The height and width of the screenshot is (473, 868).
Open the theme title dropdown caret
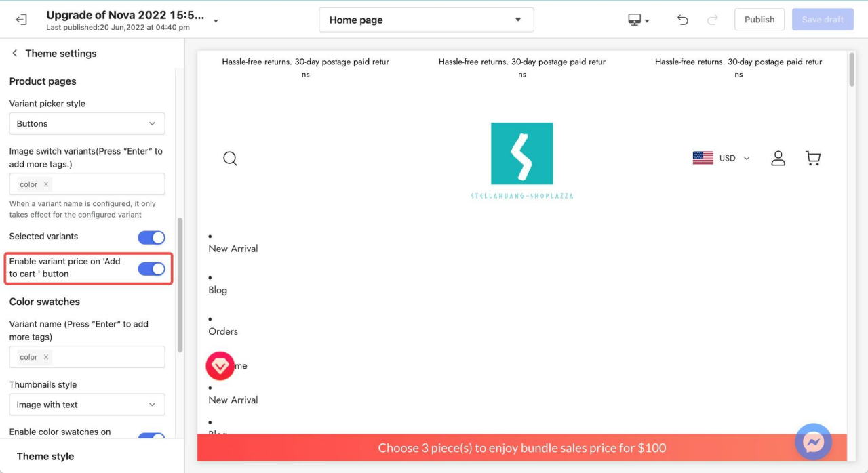click(216, 21)
